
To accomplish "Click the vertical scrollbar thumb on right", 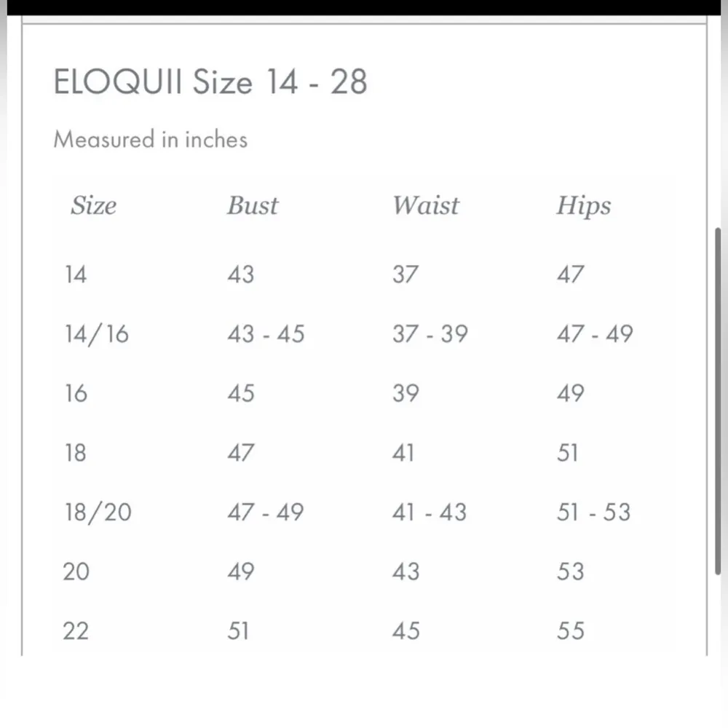I will [x=718, y=400].
